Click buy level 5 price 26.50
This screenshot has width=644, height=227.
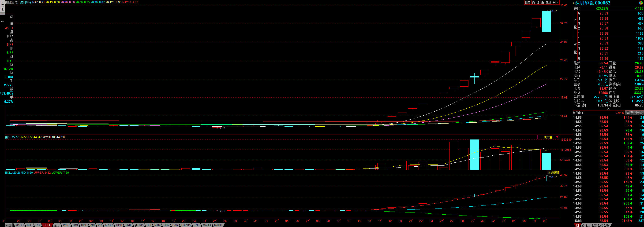point(604,59)
